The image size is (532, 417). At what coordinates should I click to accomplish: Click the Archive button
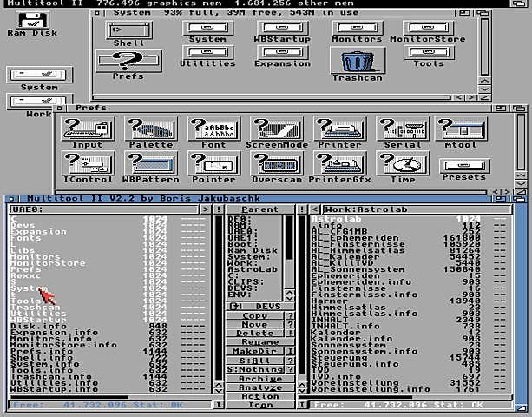pyautogui.click(x=259, y=379)
